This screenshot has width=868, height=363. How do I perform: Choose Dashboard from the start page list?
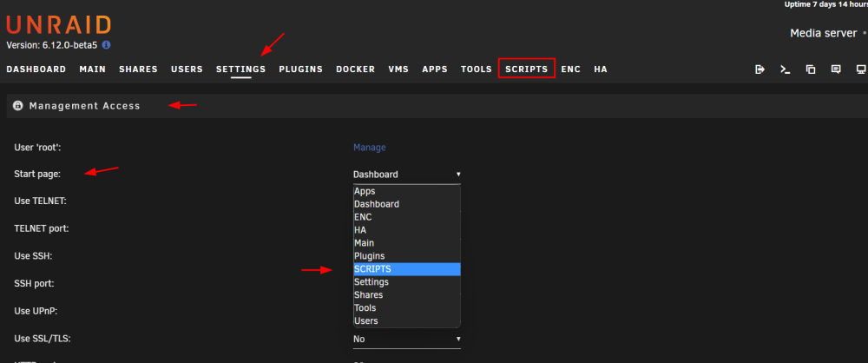click(x=407, y=204)
